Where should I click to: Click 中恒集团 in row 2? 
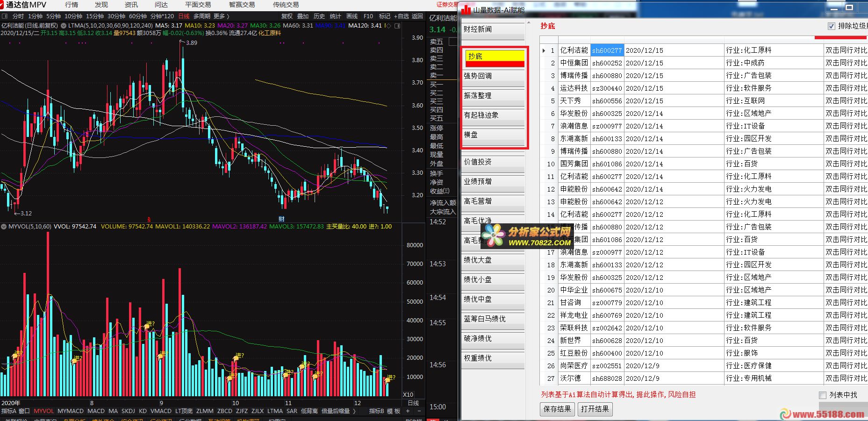[574, 63]
